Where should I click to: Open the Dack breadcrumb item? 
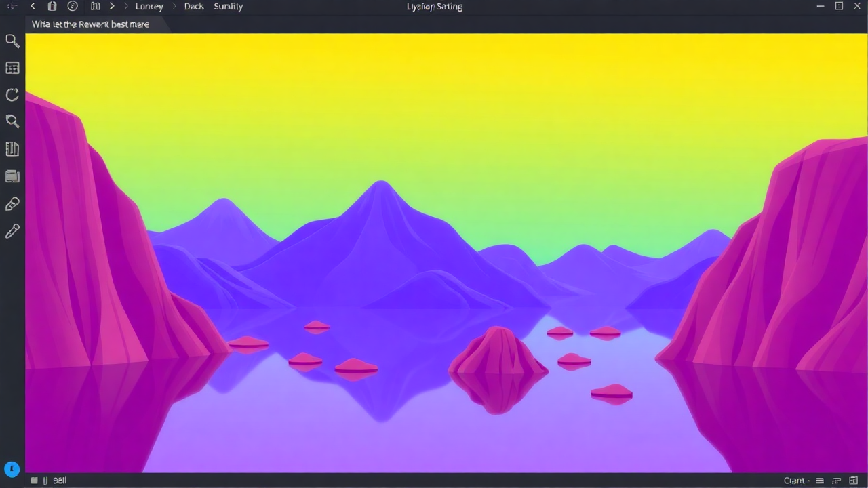point(194,6)
